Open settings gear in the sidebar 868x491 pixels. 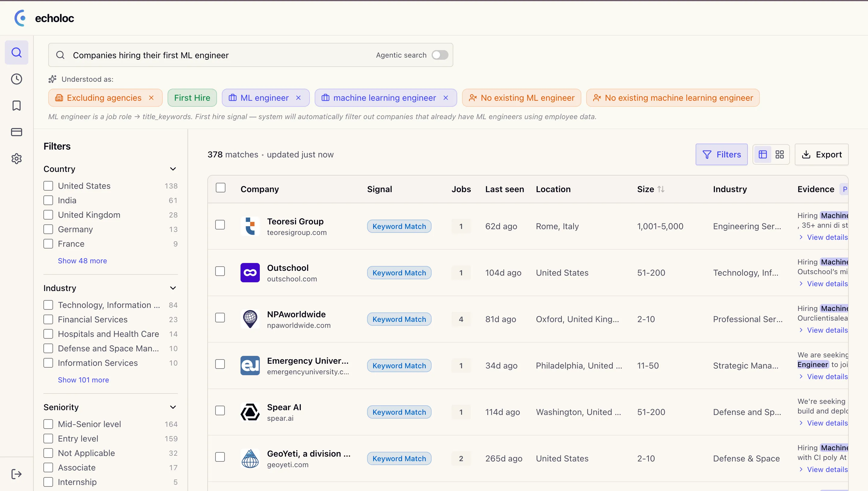tap(17, 159)
